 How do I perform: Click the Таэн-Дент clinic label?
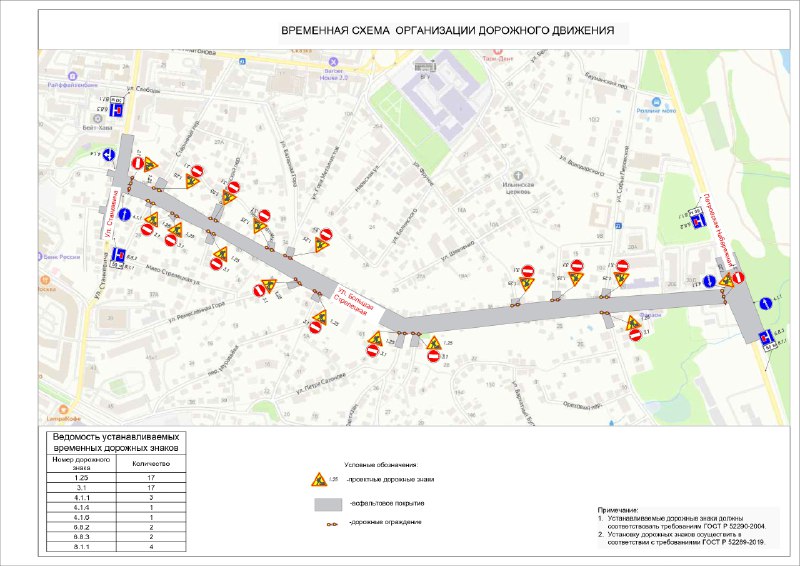point(498,59)
